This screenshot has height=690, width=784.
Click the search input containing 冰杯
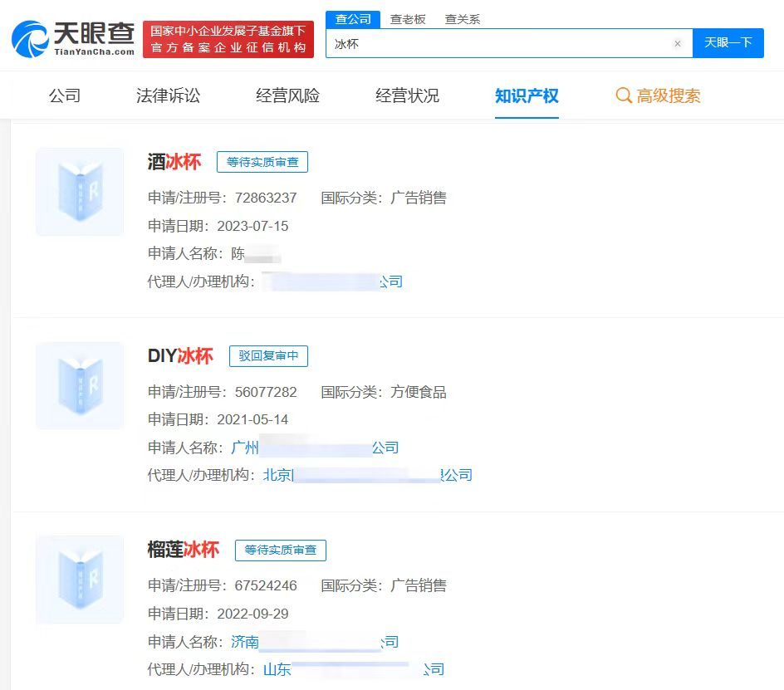click(498, 43)
